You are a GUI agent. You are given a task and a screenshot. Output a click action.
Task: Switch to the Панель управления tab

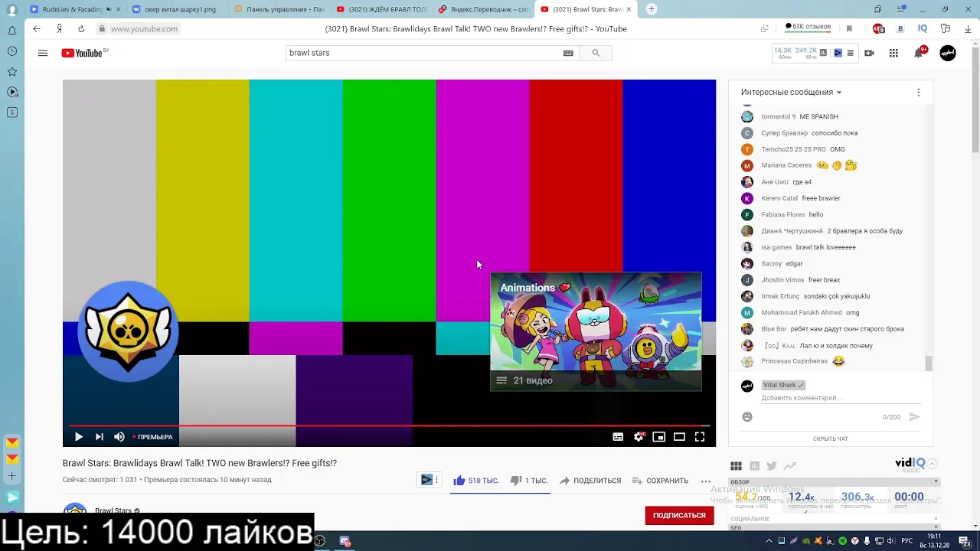click(280, 9)
